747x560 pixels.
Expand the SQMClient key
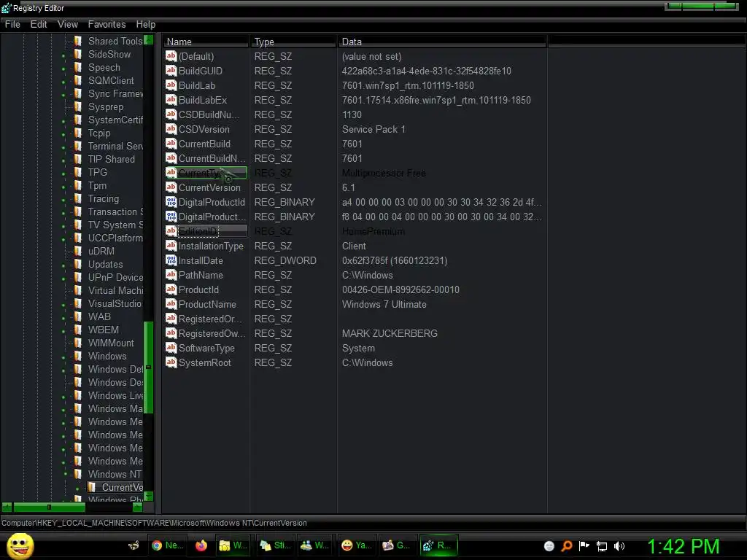[64, 82]
